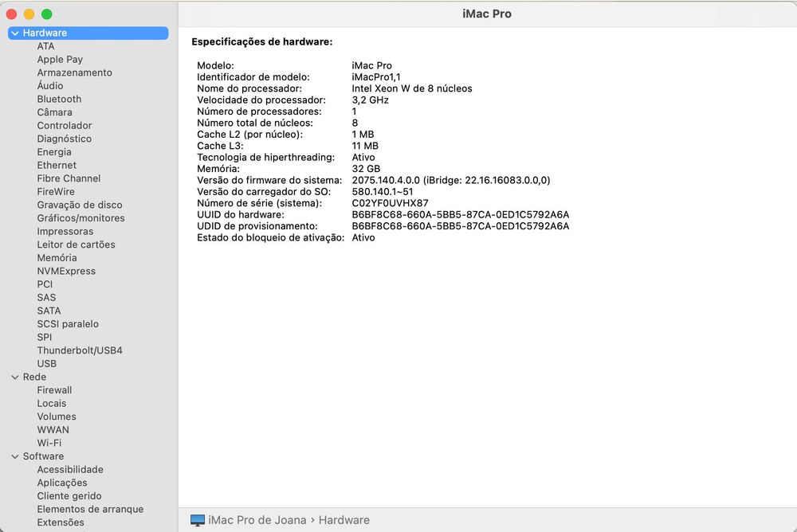The height and width of the screenshot is (532, 797).
Task: Click 'Hardware' in the bottom path bar
Action: pos(344,520)
